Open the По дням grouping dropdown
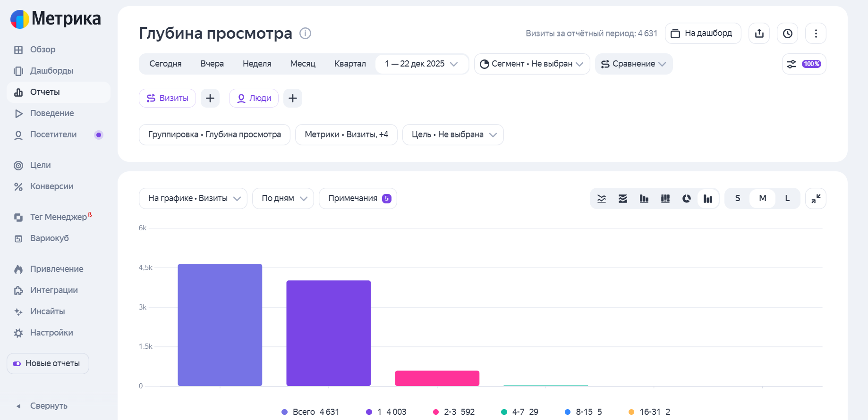The image size is (868, 420). pyautogui.click(x=283, y=199)
